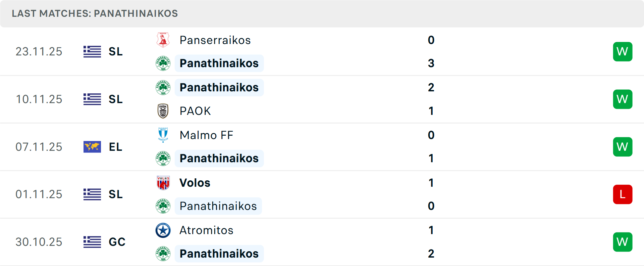This screenshot has height=266, width=644.
Task: Click the W badge for the Atromitos match
Action: [623, 242]
